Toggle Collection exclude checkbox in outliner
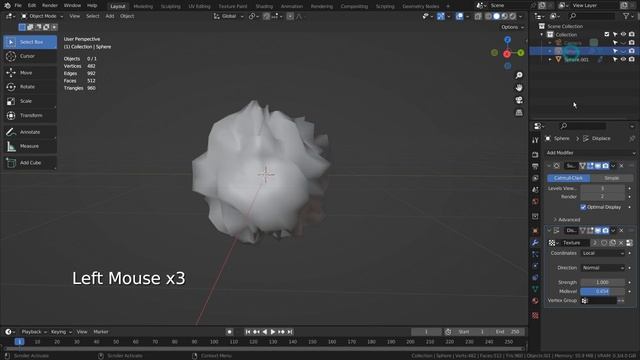This screenshot has width=640, height=360. coord(607,34)
